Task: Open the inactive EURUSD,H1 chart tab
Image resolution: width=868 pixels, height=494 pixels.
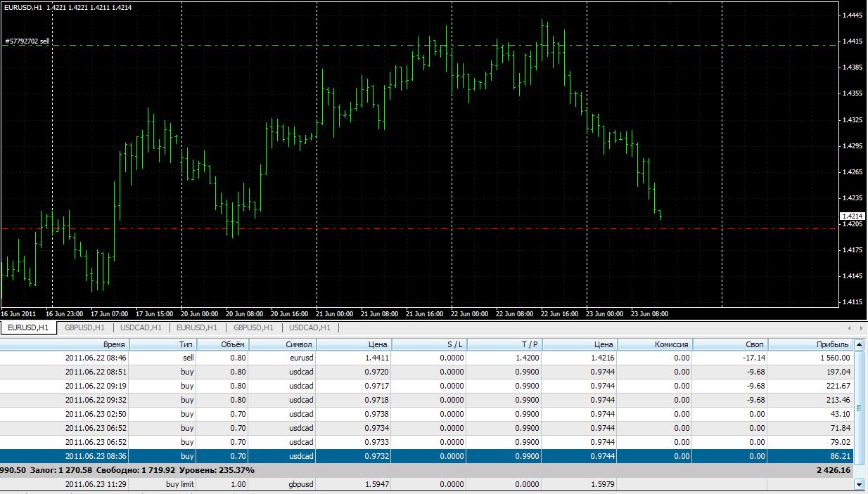Action: pyautogui.click(x=196, y=327)
